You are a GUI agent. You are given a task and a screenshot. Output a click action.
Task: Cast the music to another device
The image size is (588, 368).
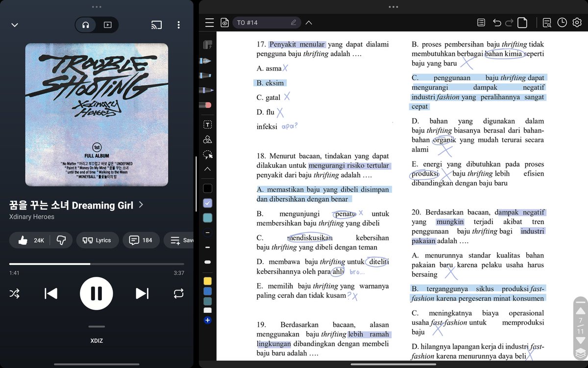156,25
